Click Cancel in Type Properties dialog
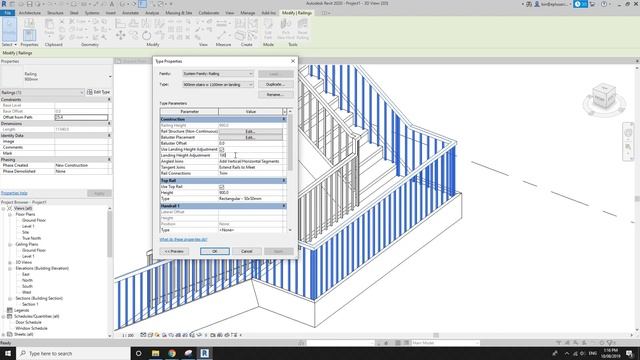 pos(247,251)
